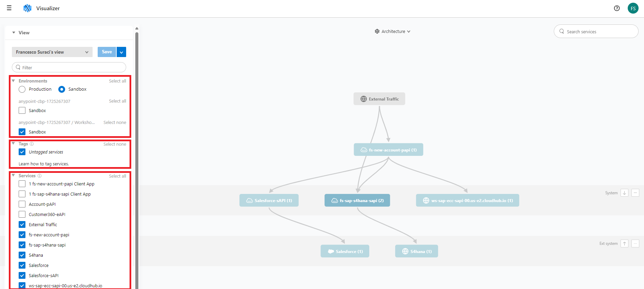Image resolution: width=644 pixels, height=289 pixels.
Task: Open the help question mark icon
Action: (617, 8)
